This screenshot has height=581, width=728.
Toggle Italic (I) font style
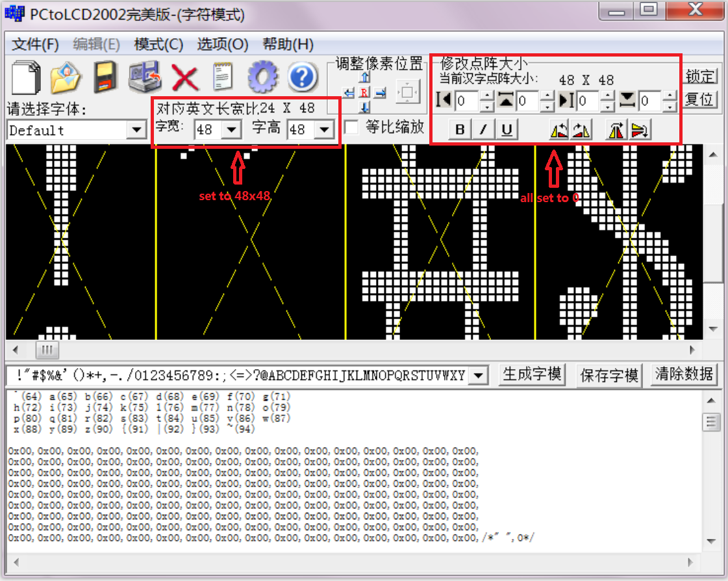point(483,130)
